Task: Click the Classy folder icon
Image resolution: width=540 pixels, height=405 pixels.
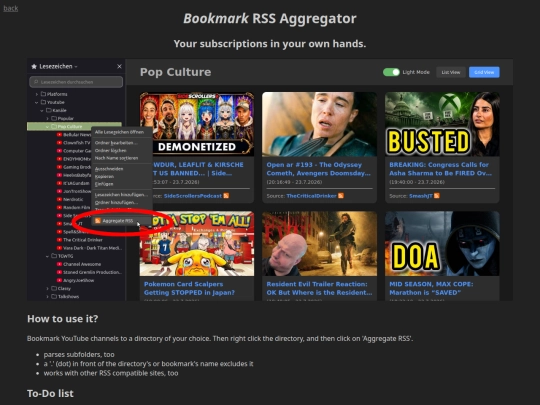Action: point(54,288)
